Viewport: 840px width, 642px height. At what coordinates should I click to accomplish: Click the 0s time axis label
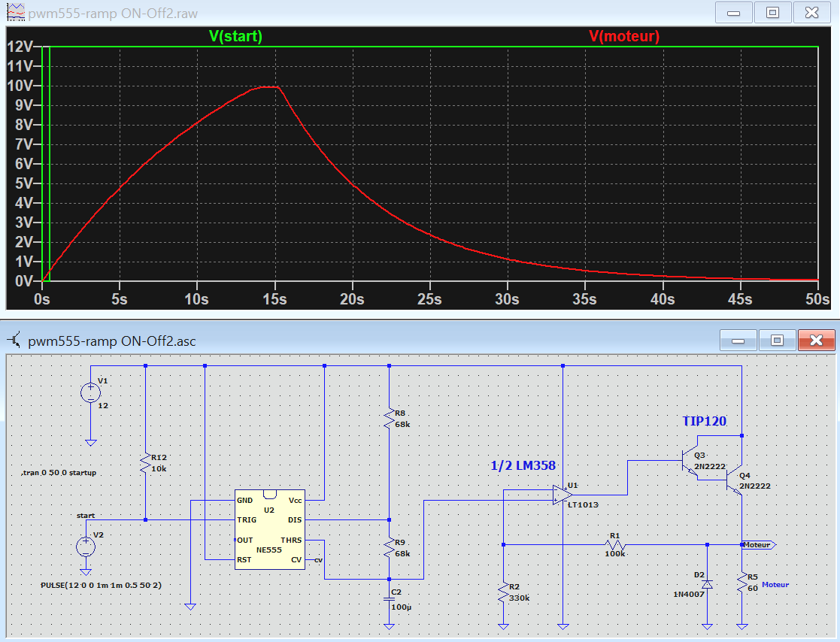pyautogui.click(x=42, y=298)
